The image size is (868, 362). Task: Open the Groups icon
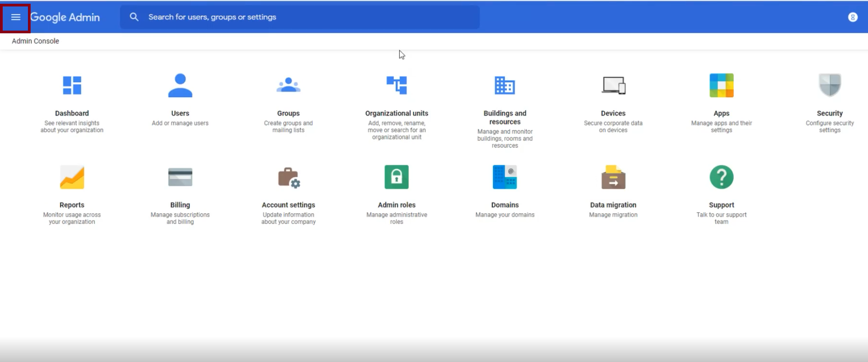[288, 85]
